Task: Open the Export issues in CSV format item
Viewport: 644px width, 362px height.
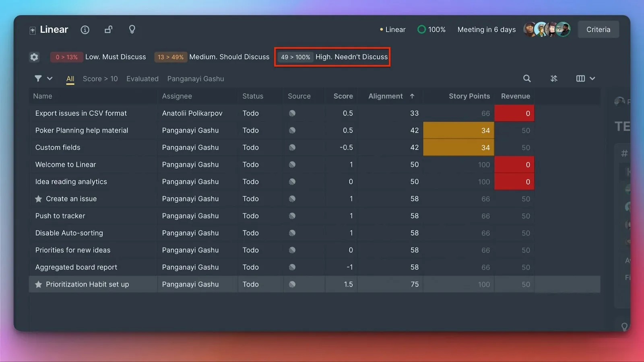Action: click(x=81, y=113)
